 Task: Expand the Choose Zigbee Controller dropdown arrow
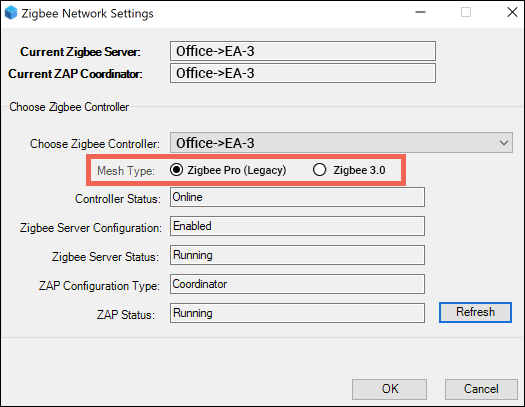[x=504, y=143]
